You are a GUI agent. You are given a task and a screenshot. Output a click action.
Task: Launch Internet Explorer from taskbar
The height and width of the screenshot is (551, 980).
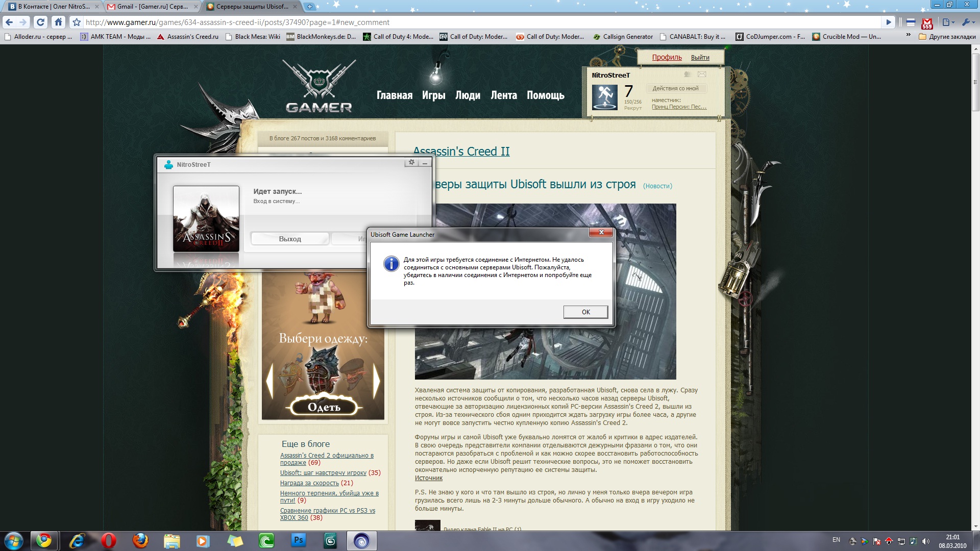click(77, 541)
